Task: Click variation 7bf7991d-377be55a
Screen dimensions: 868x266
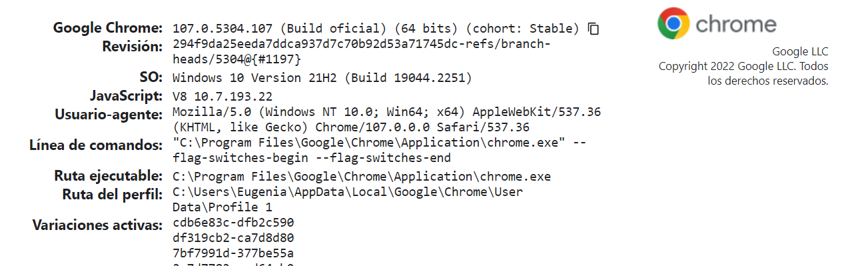Action: point(233,253)
